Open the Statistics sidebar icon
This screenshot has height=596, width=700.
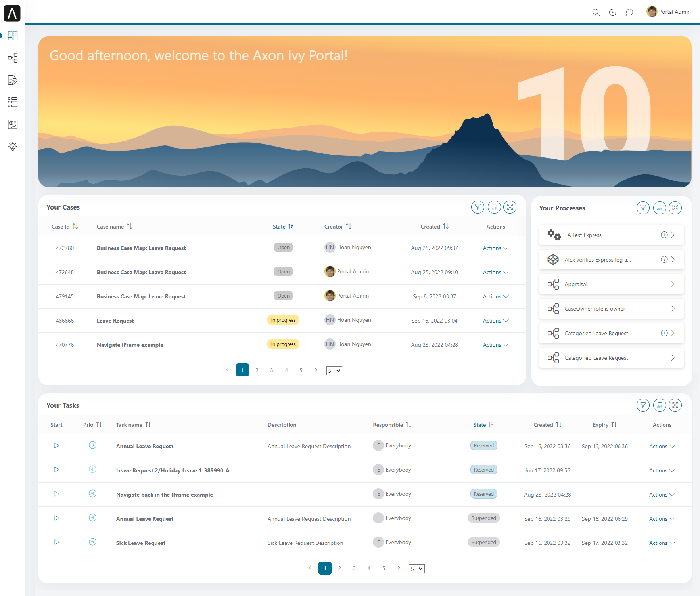pos(13,124)
